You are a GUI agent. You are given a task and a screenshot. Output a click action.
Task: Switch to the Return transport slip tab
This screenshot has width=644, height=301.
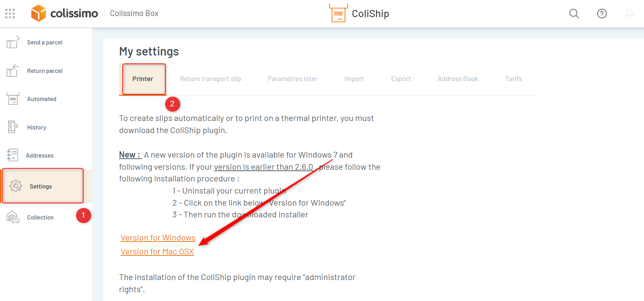210,79
